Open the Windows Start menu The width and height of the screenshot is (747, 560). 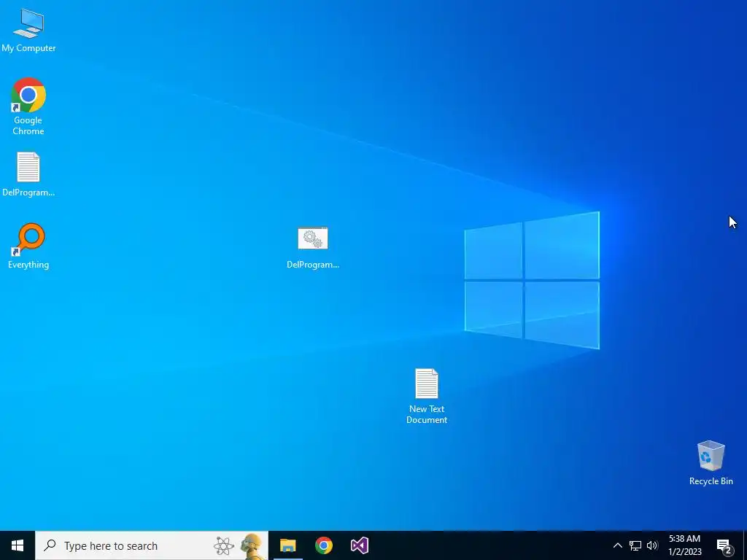18,545
